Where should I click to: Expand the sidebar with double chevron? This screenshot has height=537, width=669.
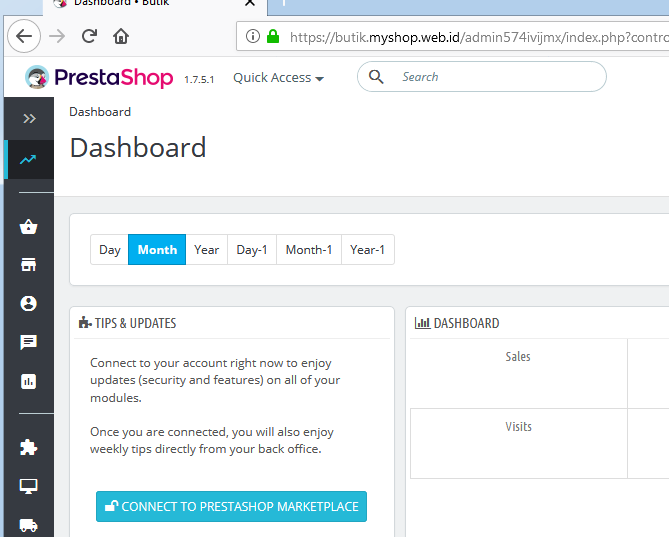(29, 118)
